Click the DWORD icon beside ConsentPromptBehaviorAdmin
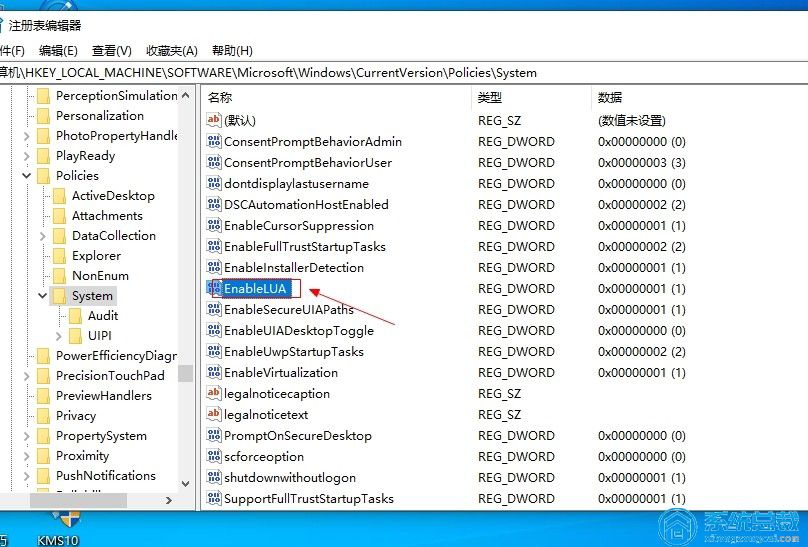Viewport: 808px width, 547px height. 213,141
